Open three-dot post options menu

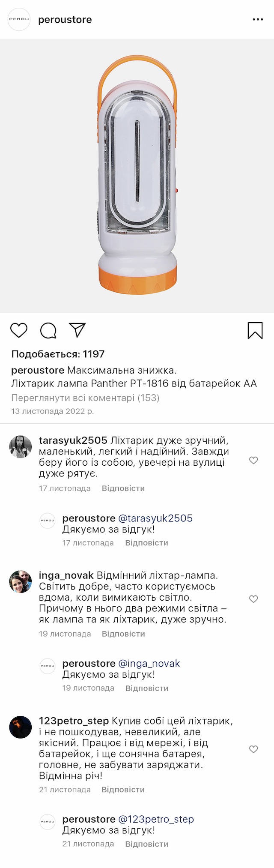tap(258, 20)
